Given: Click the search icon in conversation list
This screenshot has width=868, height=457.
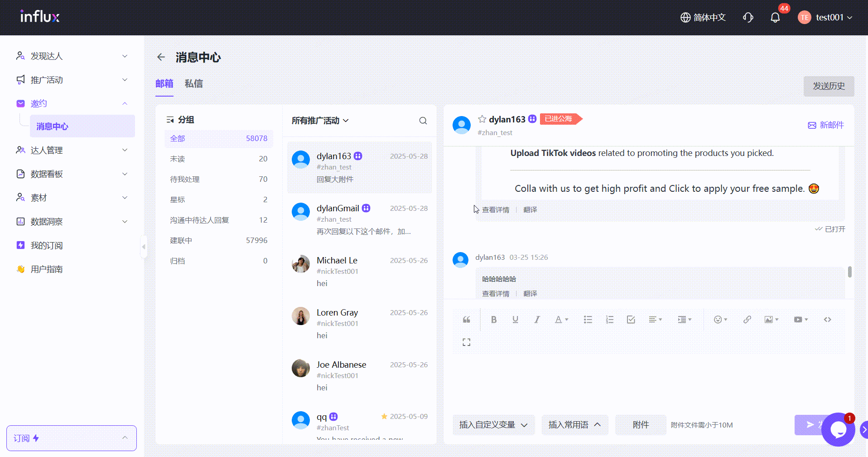Looking at the screenshot, I should coord(423,121).
